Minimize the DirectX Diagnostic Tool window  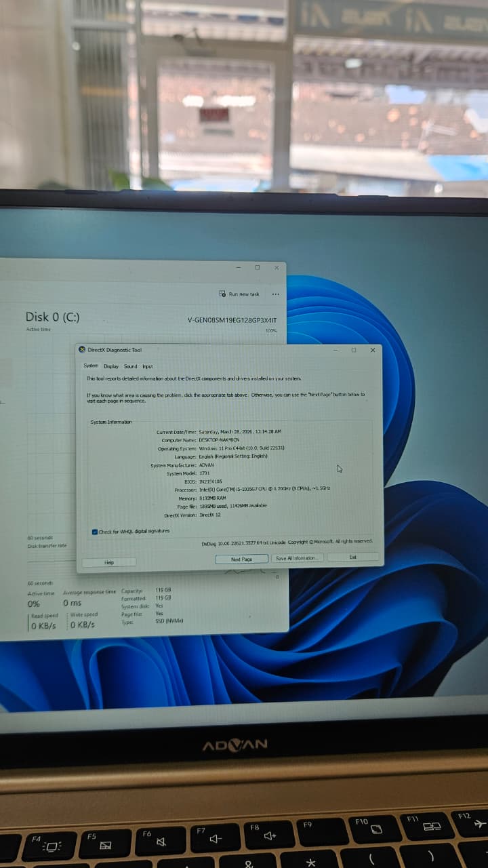[335, 350]
